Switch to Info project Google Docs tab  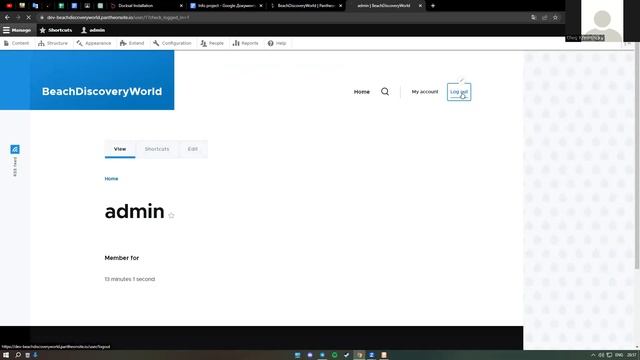[x=227, y=6]
